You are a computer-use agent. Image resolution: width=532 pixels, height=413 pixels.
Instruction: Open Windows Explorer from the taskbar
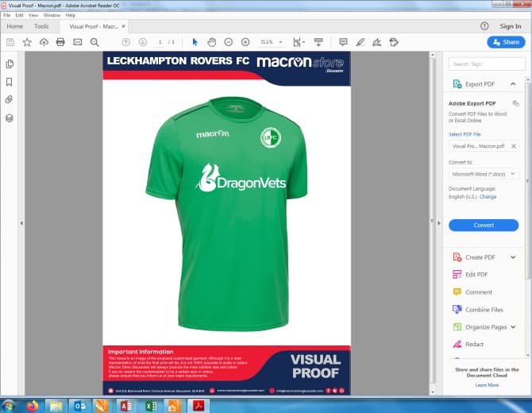point(56,406)
